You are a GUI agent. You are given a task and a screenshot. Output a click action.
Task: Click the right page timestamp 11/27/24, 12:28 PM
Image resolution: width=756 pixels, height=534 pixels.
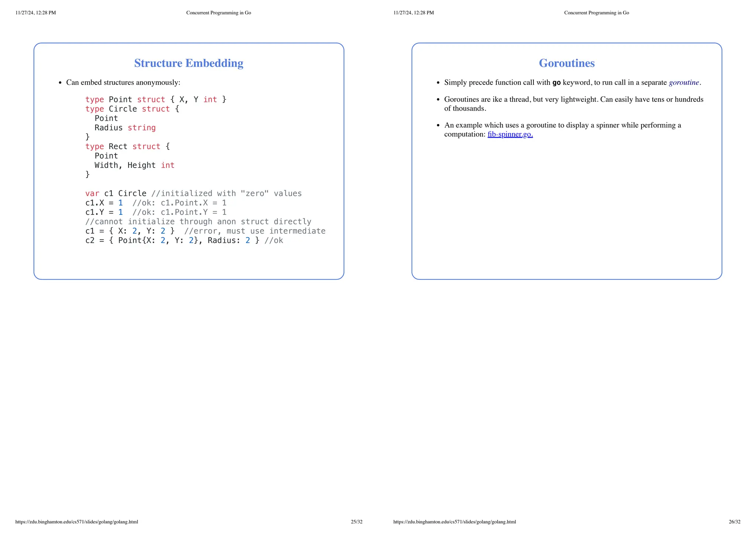414,13
